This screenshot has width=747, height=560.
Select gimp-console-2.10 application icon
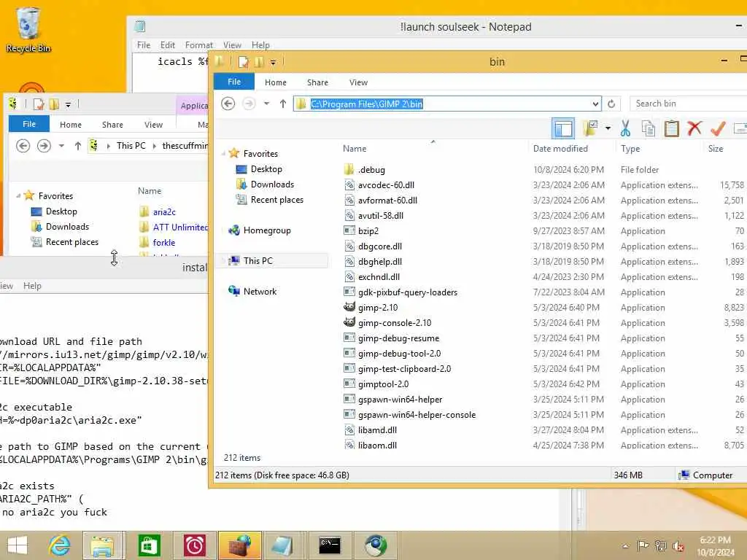point(349,322)
